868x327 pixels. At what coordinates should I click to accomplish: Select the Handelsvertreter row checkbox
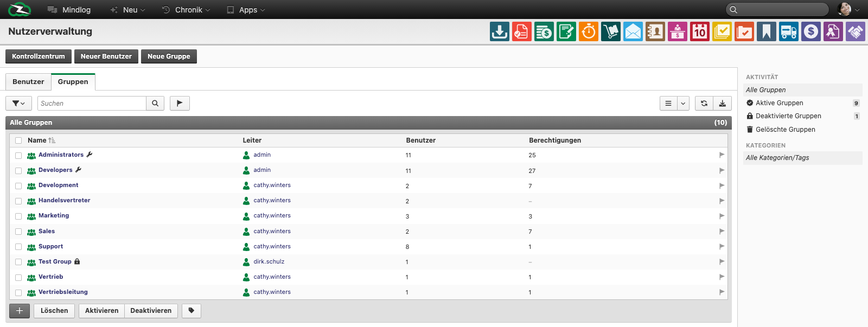[18, 201]
